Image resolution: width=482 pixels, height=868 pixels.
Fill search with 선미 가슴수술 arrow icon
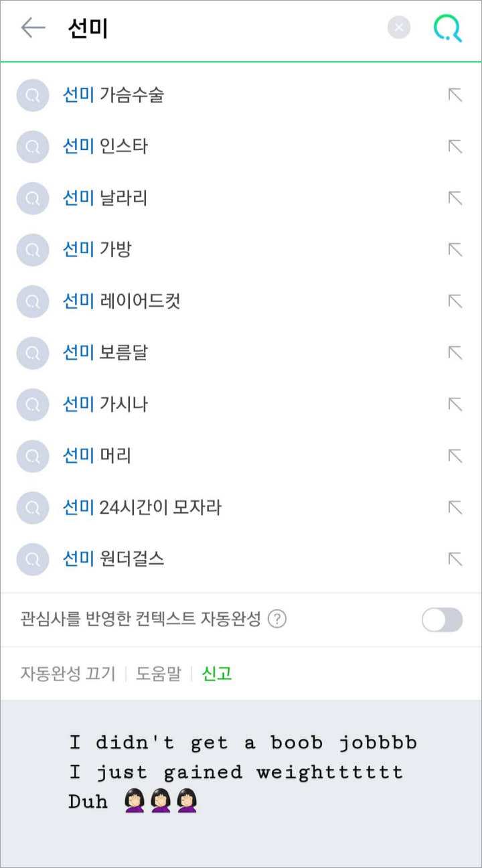(455, 95)
